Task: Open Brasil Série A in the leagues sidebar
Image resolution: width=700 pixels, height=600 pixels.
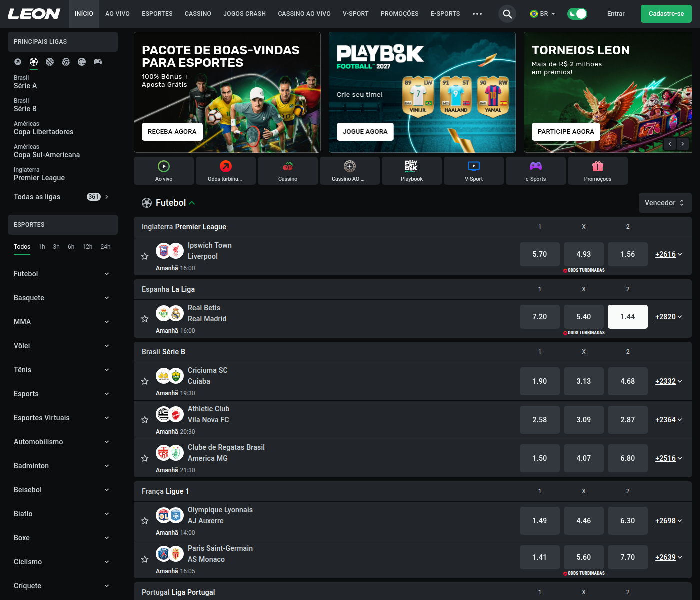Action: 25,82
